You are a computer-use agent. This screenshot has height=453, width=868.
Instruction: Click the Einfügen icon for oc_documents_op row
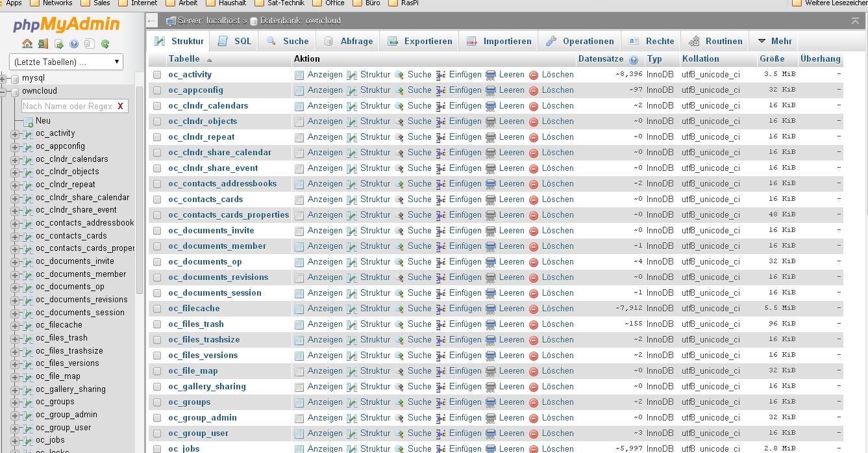(x=441, y=262)
